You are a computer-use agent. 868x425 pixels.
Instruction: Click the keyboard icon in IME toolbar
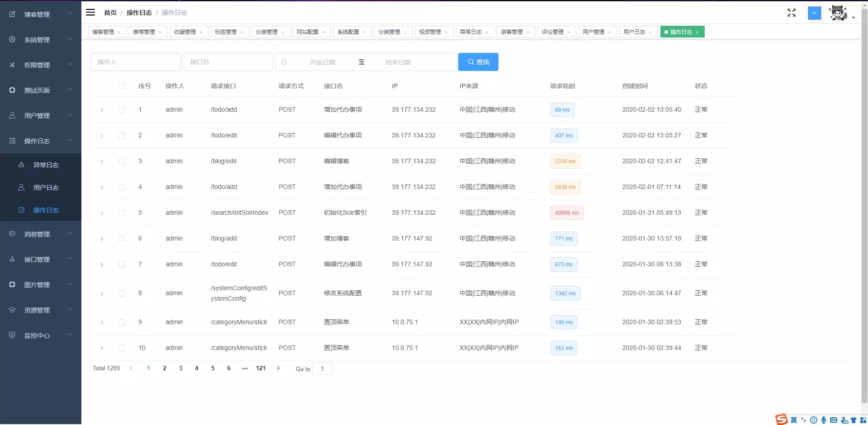click(x=834, y=420)
